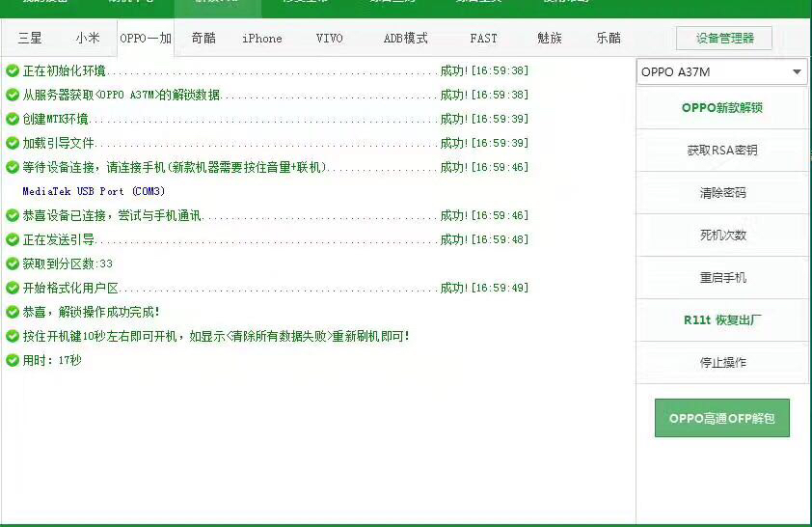812x527 pixels.
Task: Switch to the 奇酷 tab
Action: pyautogui.click(x=203, y=38)
